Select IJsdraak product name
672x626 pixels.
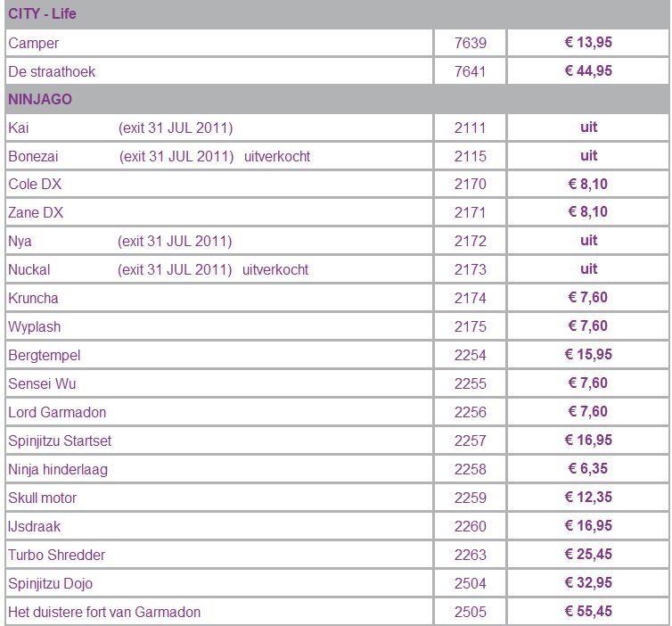[34, 526]
